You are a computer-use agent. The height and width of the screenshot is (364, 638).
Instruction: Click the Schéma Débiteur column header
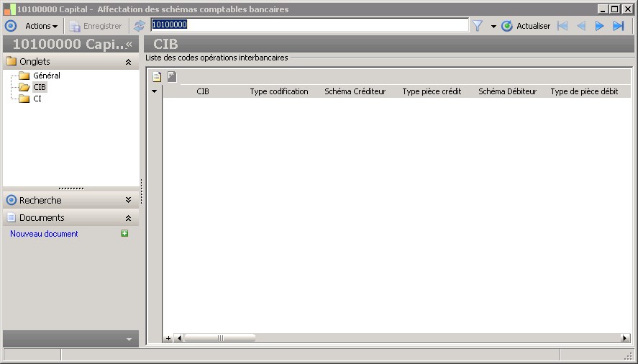[507, 91]
